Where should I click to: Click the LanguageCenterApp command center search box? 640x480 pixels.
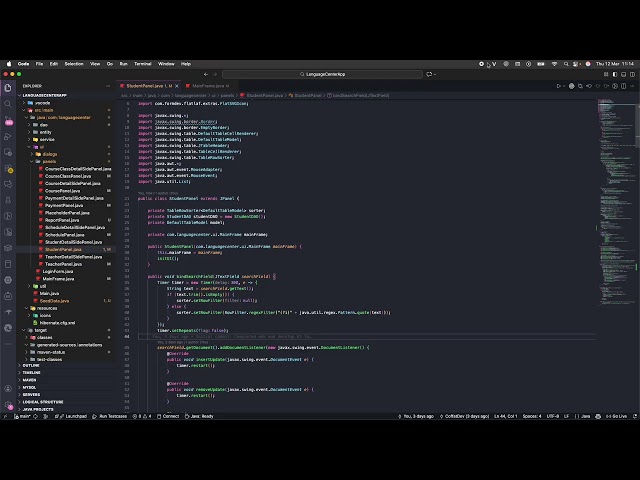[x=322, y=74]
